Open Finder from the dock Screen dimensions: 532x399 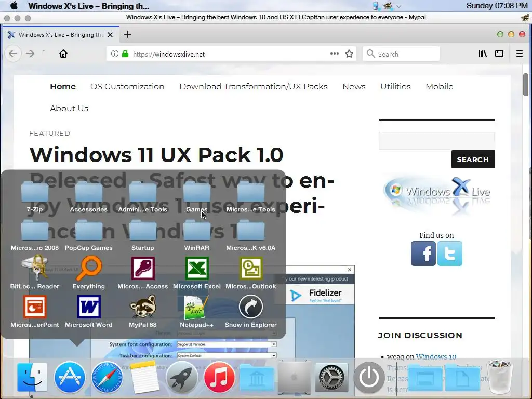tap(32, 377)
